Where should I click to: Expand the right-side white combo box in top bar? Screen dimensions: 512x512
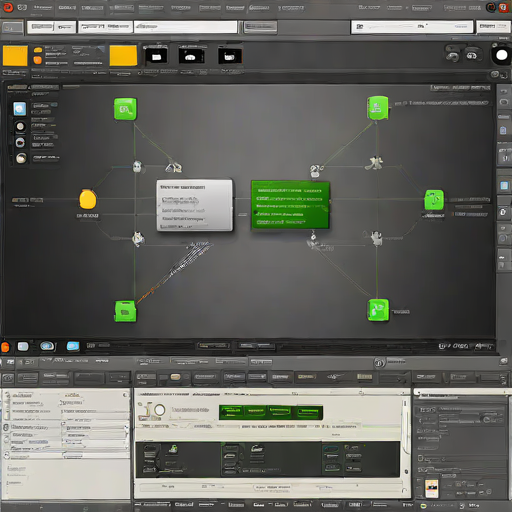click(x=412, y=27)
